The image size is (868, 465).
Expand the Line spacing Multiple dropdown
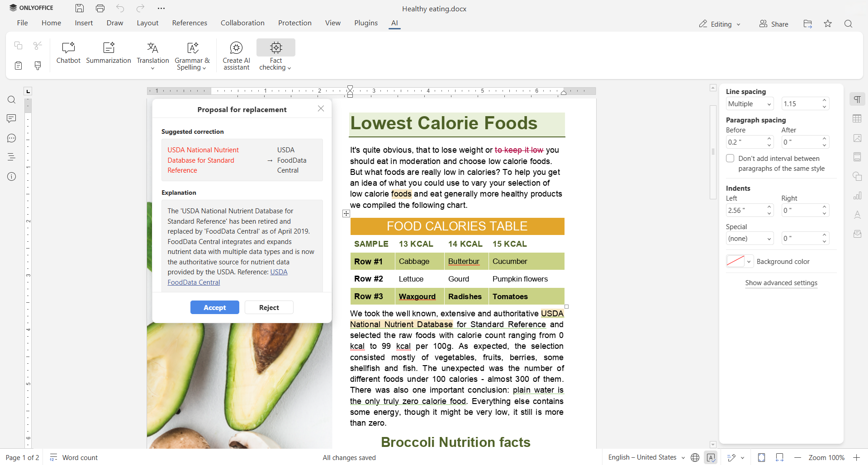(x=749, y=104)
